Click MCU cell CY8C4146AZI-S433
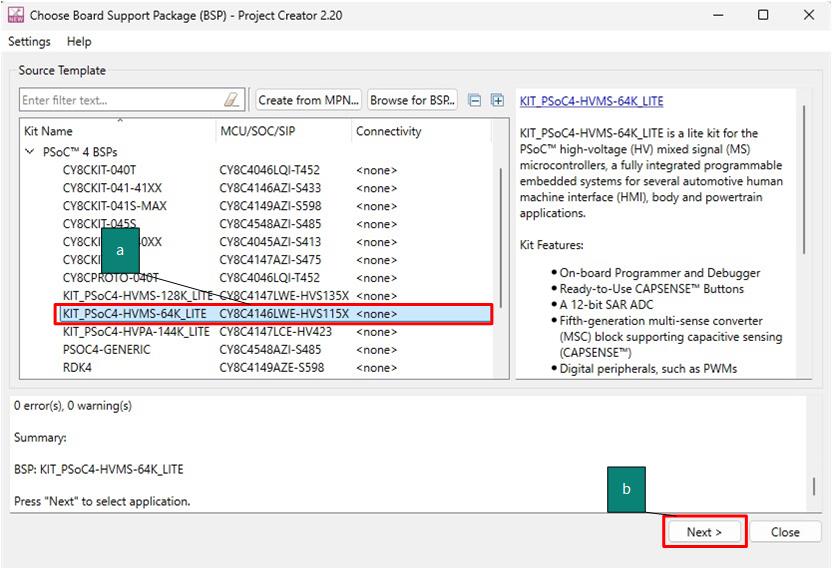 coord(270,188)
